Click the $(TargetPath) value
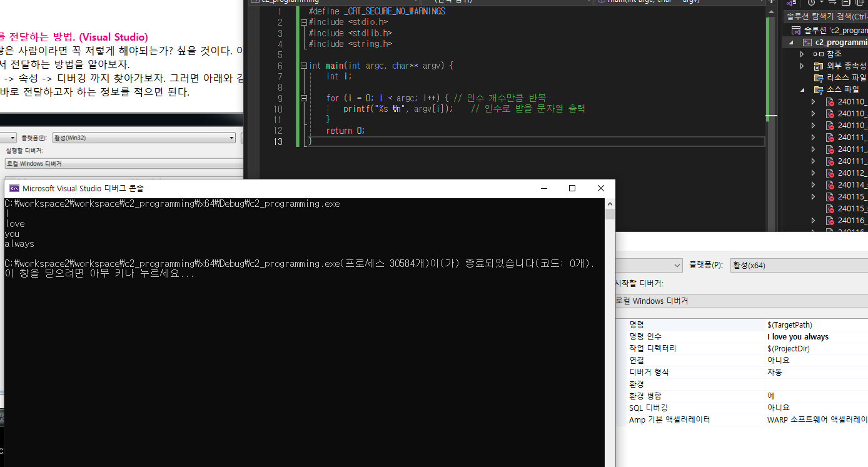The height and width of the screenshot is (467, 868). 789,325
